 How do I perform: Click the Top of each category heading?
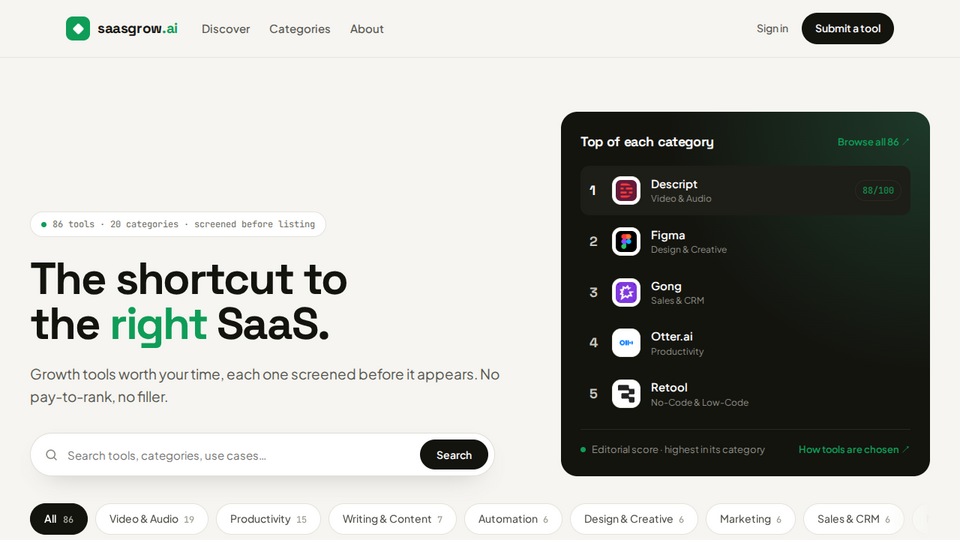pos(647,142)
